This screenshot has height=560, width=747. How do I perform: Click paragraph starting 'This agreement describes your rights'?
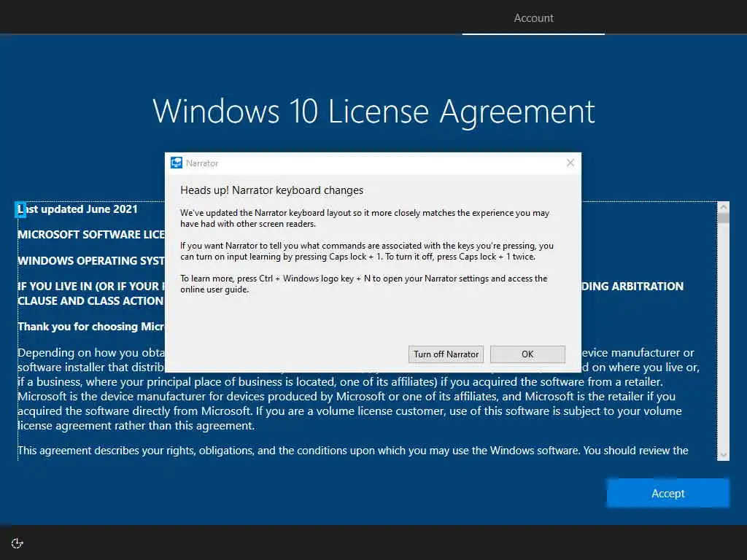pos(352,451)
